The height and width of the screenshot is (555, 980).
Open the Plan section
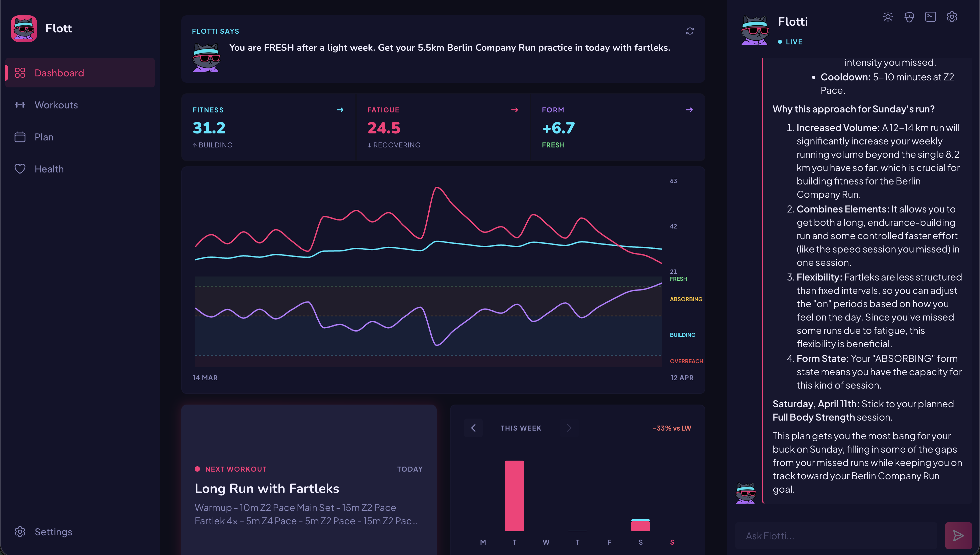pyautogui.click(x=80, y=137)
